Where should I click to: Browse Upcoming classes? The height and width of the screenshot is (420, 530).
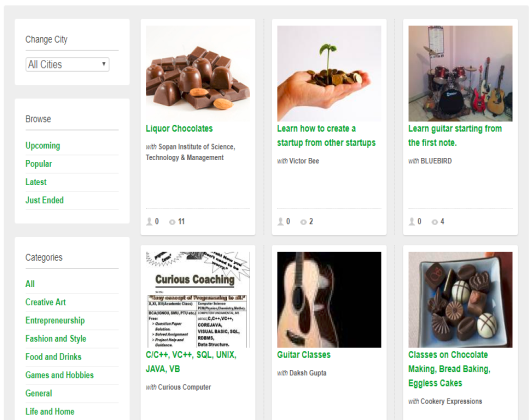click(x=43, y=146)
